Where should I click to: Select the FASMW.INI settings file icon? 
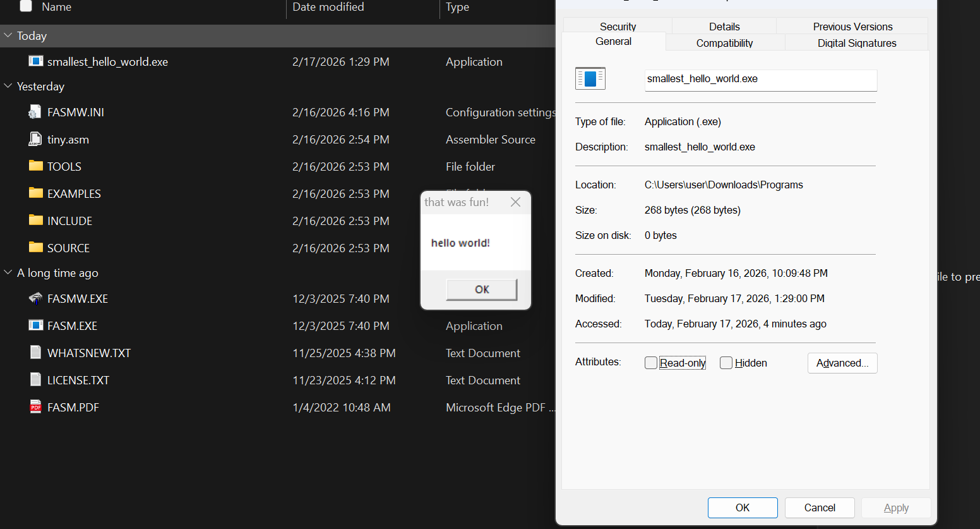pos(35,112)
